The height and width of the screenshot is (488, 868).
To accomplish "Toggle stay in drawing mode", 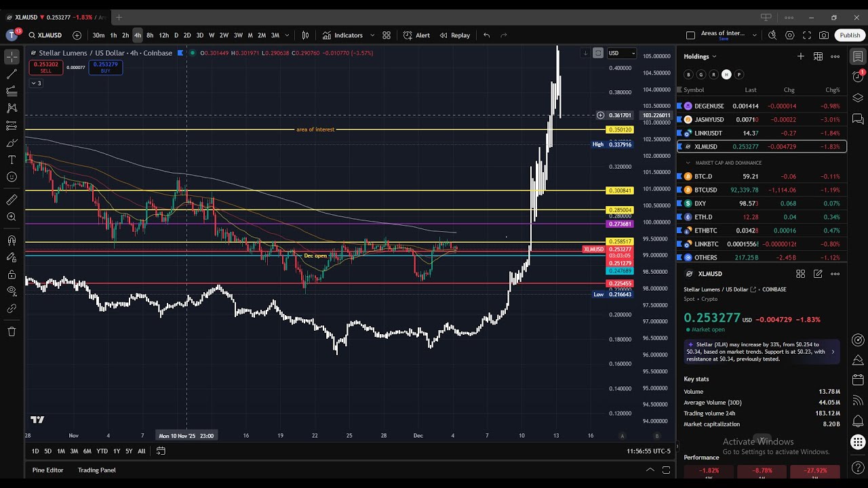I will pyautogui.click(x=12, y=257).
